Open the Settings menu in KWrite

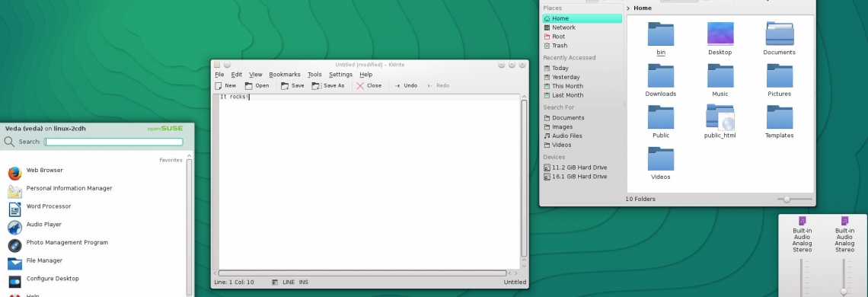click(x=340, y=75)
